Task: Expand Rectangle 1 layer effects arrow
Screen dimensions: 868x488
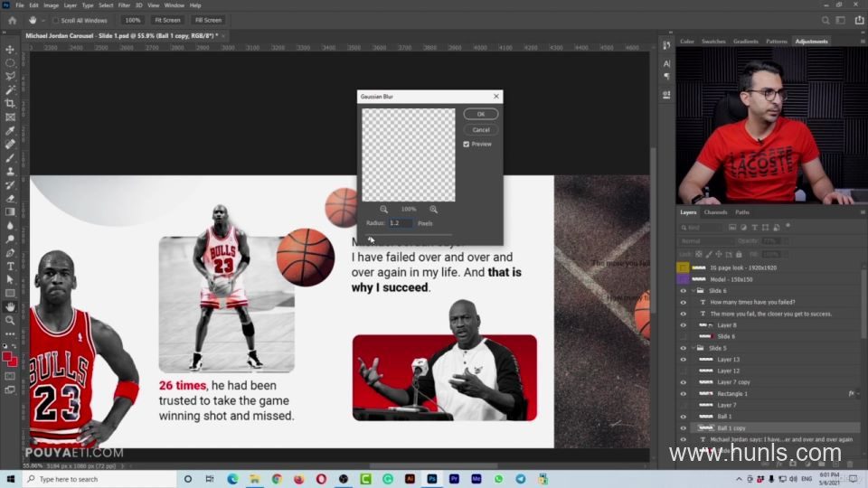Action: point(859,394)
